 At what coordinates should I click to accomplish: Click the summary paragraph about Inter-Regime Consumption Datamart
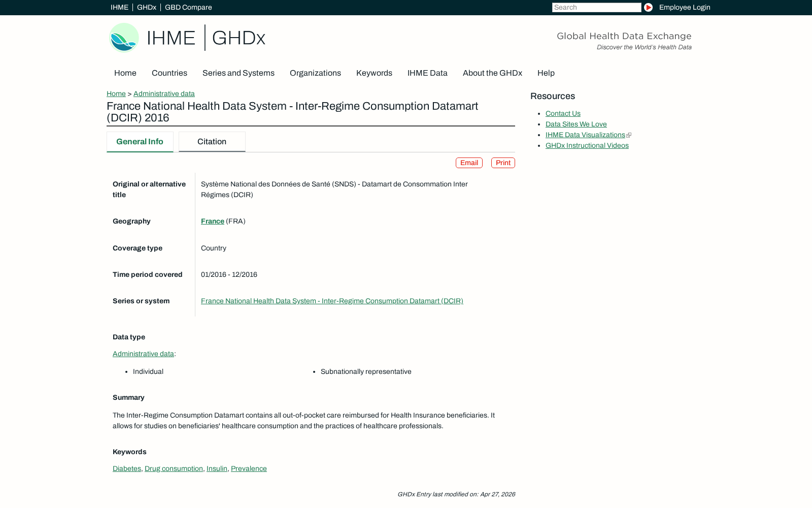pyautogui.click(x=303, y=421)
